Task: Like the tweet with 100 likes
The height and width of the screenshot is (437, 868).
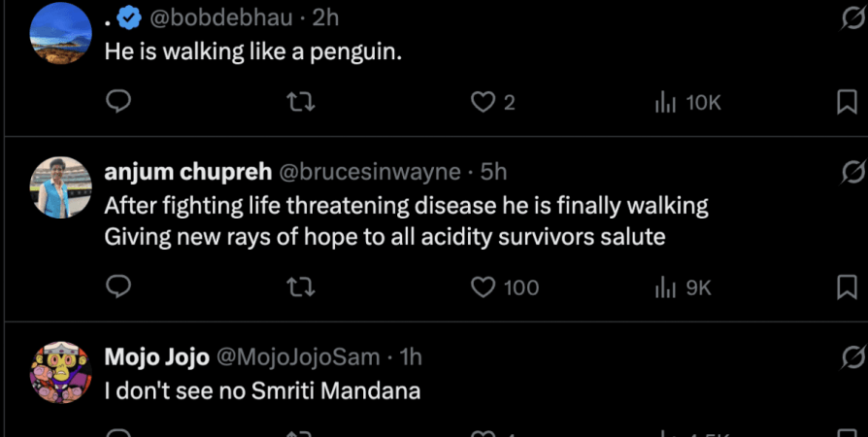Action: pos(484,287)
